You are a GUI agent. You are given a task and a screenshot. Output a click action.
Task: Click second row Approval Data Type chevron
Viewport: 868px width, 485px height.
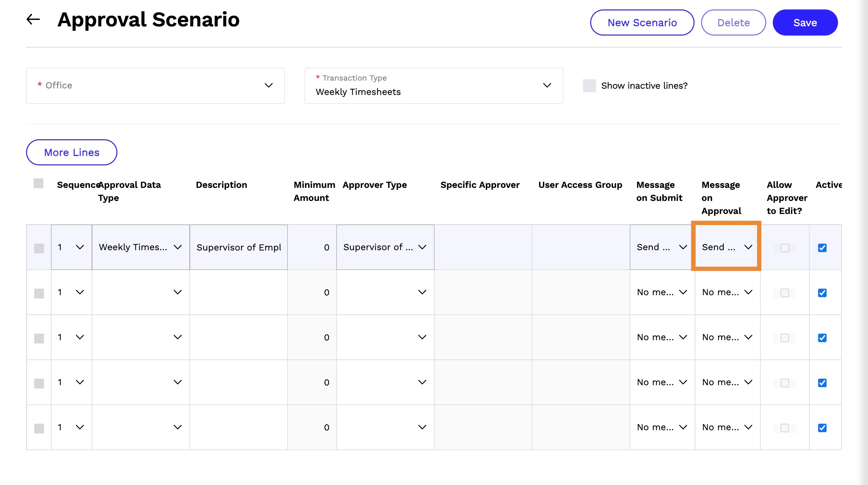tap(178, 292)
